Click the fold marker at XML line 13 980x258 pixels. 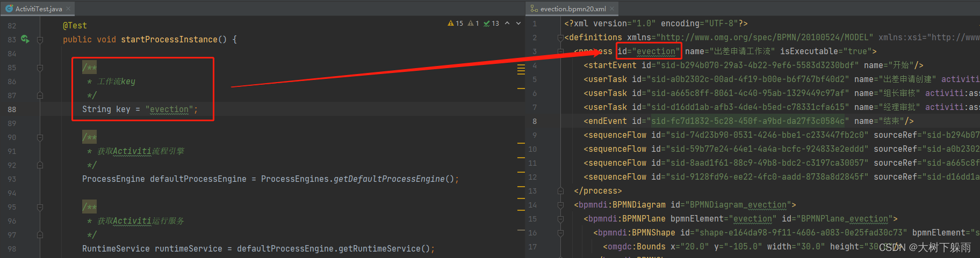560,191
